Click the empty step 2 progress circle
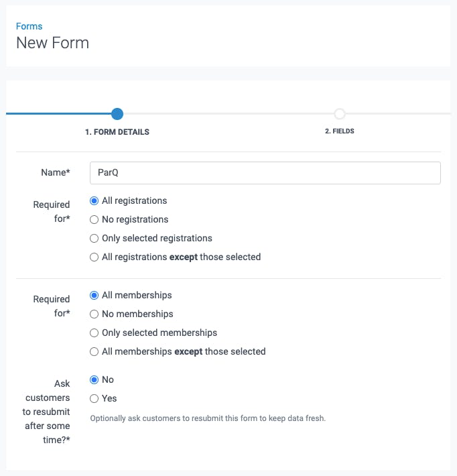This screenshot has height=476, width=457. tap(340, 114)
